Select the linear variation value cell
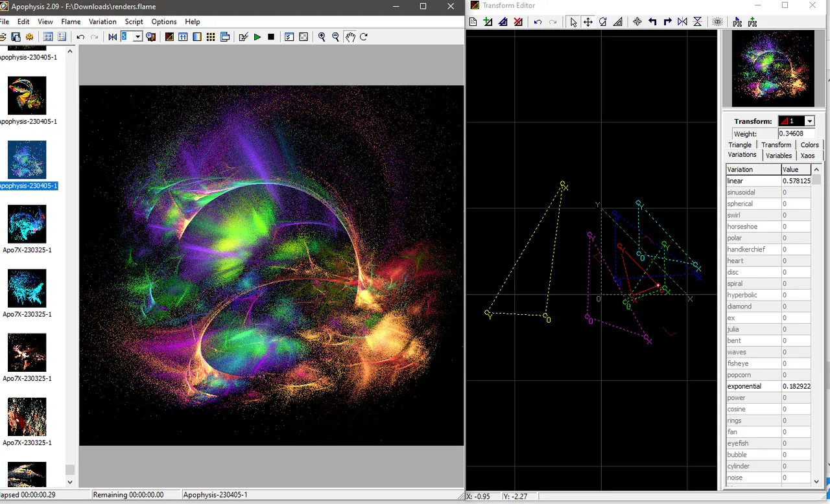830x504 pixels. (x=796, y=181)
